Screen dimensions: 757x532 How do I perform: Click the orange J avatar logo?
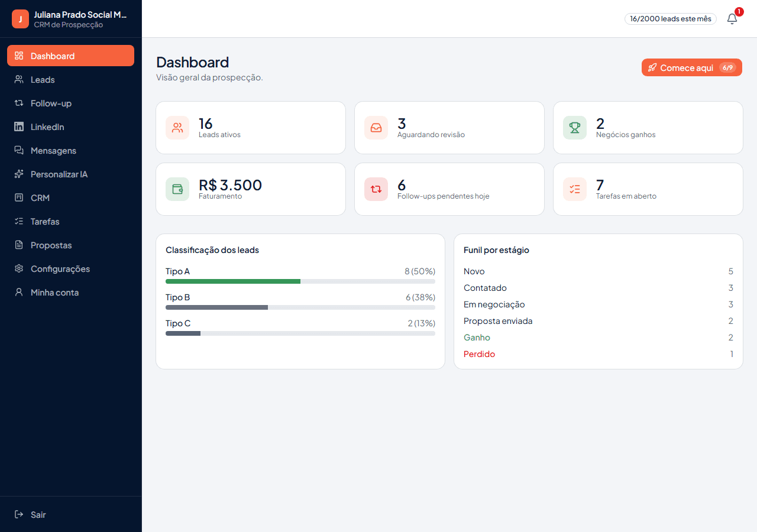(x=20, y=19)
